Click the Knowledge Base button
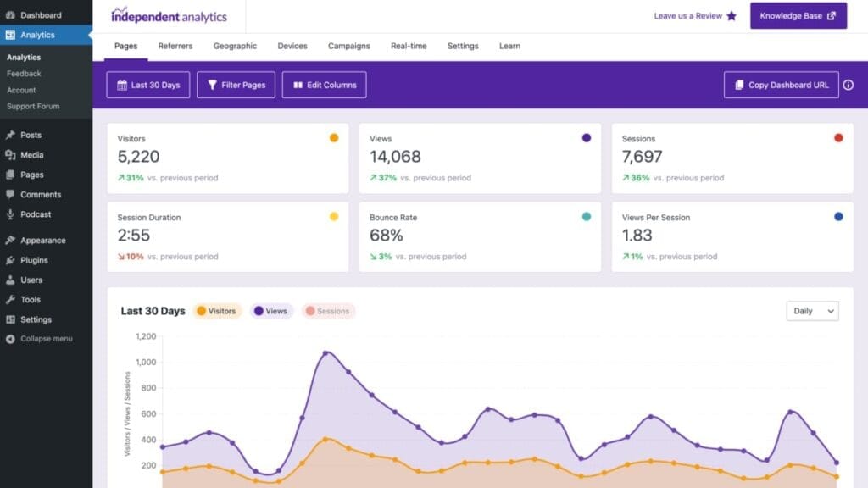Screen dimensions: 868x488 pos(797,15)
